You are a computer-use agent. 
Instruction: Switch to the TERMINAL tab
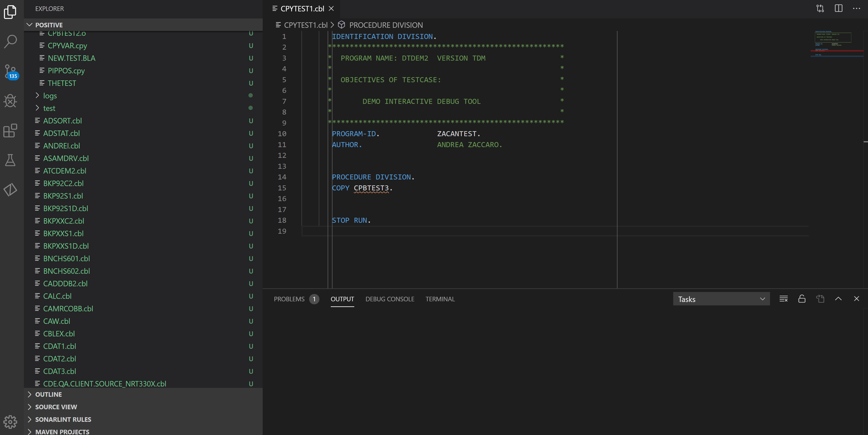(440, 299)
